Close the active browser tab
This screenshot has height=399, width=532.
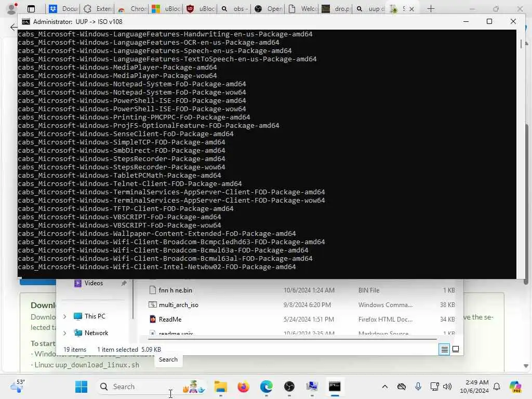coord(411,9)
